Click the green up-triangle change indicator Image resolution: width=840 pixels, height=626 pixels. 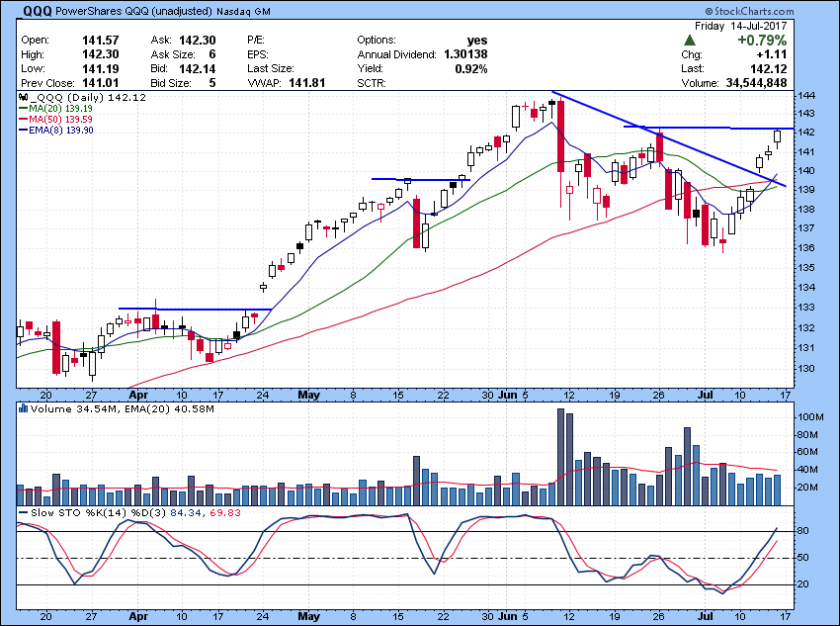(690, 41)
